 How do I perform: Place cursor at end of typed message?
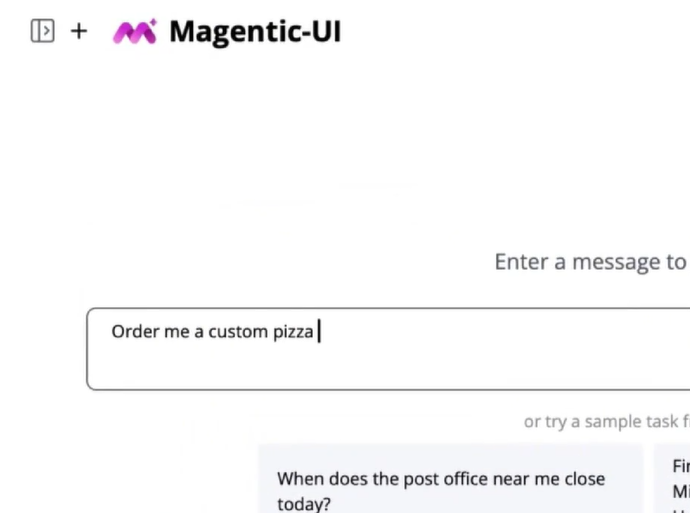point(318,332)
